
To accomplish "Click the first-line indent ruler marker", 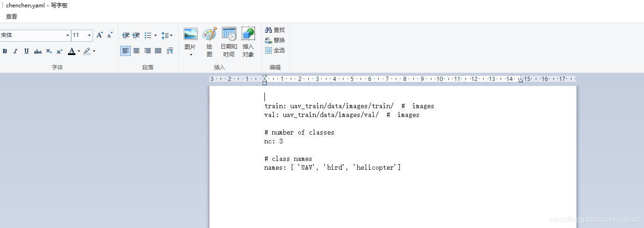I will click(x=264, y=77).
